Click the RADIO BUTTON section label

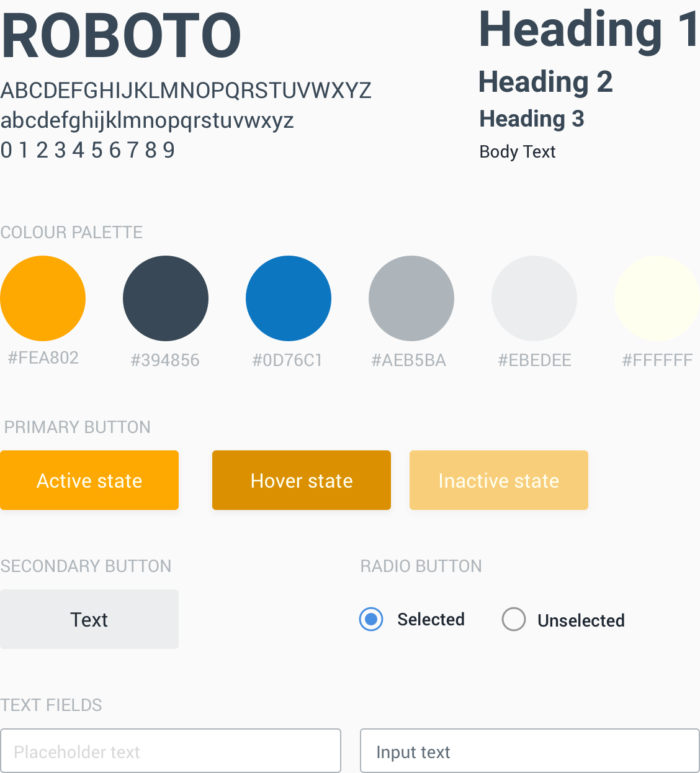[421, 566]
